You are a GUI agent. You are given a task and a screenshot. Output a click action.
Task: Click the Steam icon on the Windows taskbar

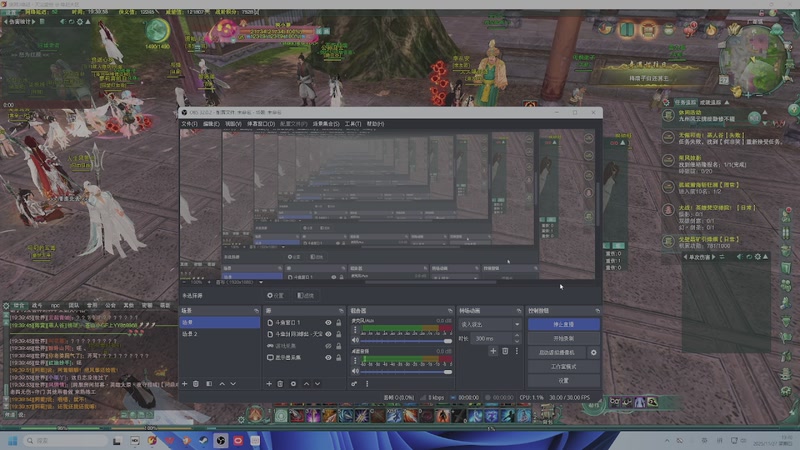tap(203, 440)
